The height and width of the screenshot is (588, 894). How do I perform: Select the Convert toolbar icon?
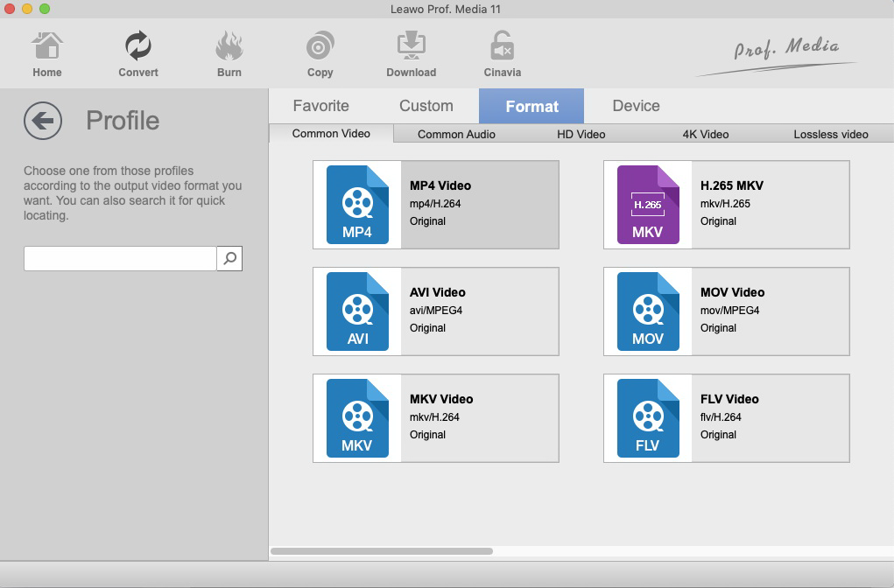pos(138,54)
